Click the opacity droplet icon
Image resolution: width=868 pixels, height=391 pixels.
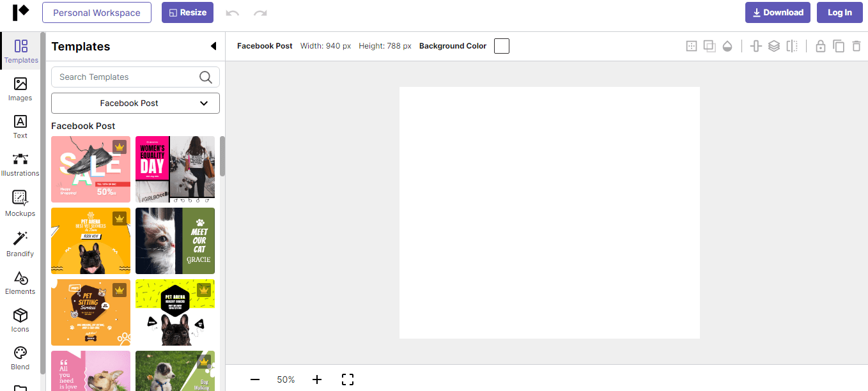coord(727,46)
